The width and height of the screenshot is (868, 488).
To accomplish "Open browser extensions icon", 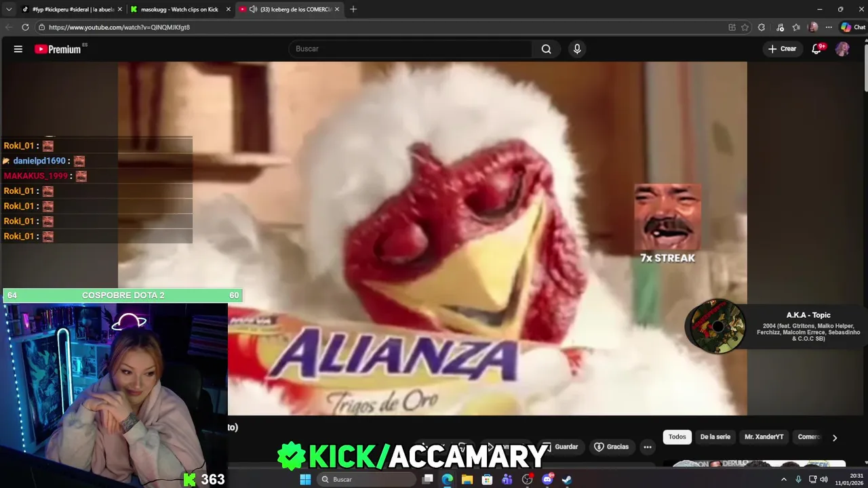I will coord(762,27).
